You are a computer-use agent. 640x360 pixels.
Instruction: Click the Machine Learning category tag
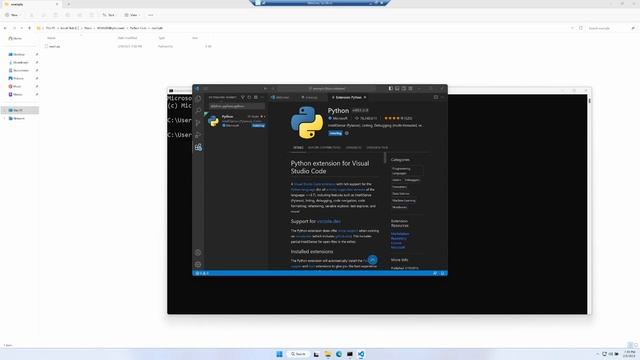tap(404, 200)
